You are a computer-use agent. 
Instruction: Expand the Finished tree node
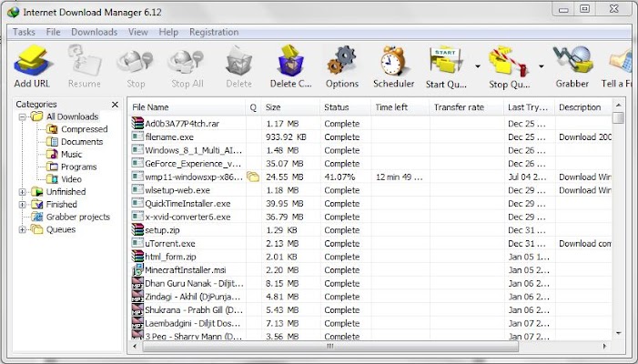click(23, 205)
